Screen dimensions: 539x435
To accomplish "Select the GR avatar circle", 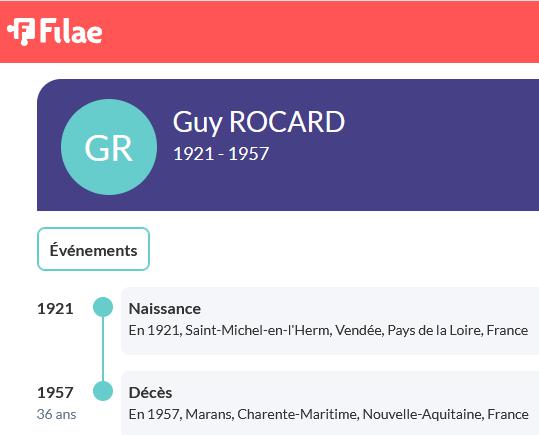I will (x=109, y=147).
